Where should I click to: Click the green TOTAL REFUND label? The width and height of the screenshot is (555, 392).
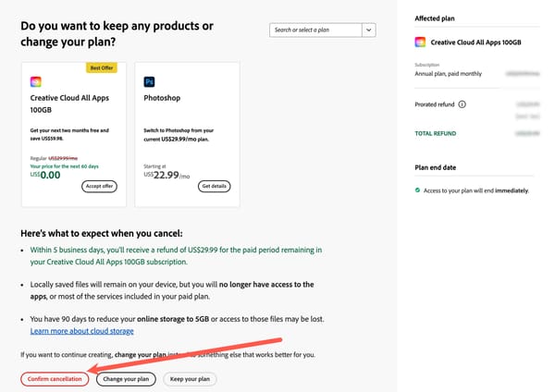(435, 134)
